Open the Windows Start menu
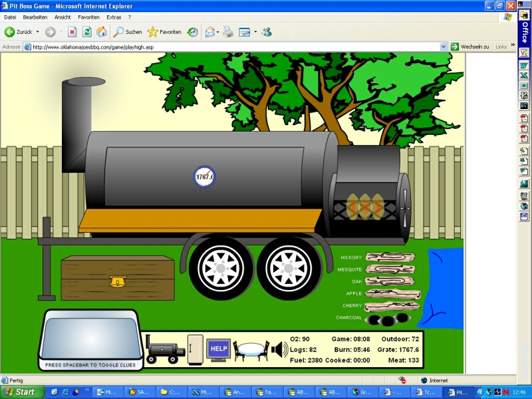This screenshot has width=532, height=399. tap(23, 392)
